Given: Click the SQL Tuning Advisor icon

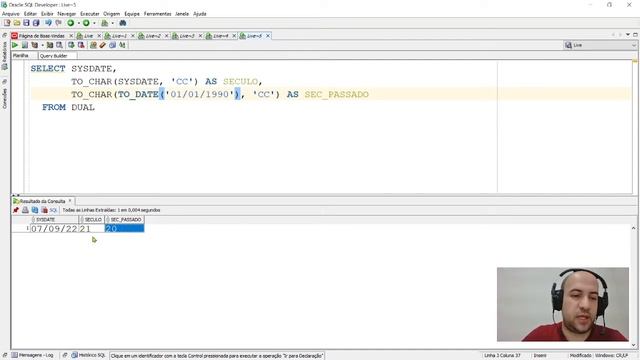Looking at the screenshot, I should pos(60,45).
